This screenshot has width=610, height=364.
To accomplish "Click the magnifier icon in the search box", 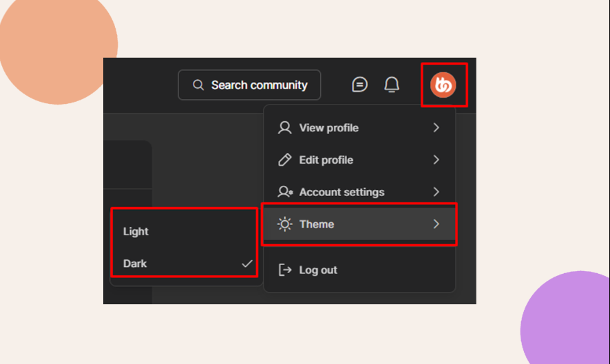I will coord(198,85).
